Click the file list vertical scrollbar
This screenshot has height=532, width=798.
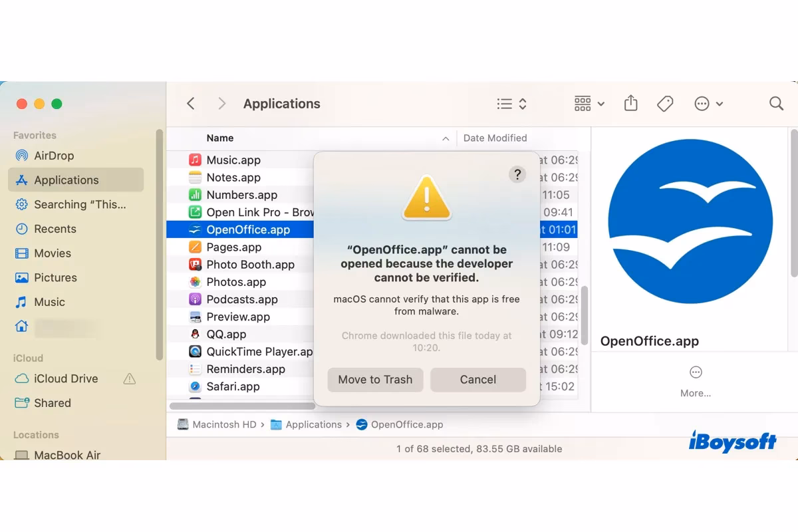coord(585,315)
